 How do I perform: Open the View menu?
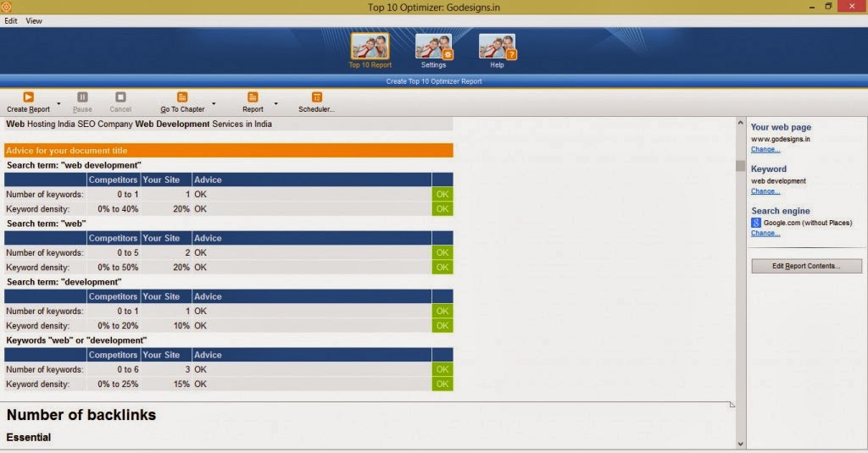point(34,21)
